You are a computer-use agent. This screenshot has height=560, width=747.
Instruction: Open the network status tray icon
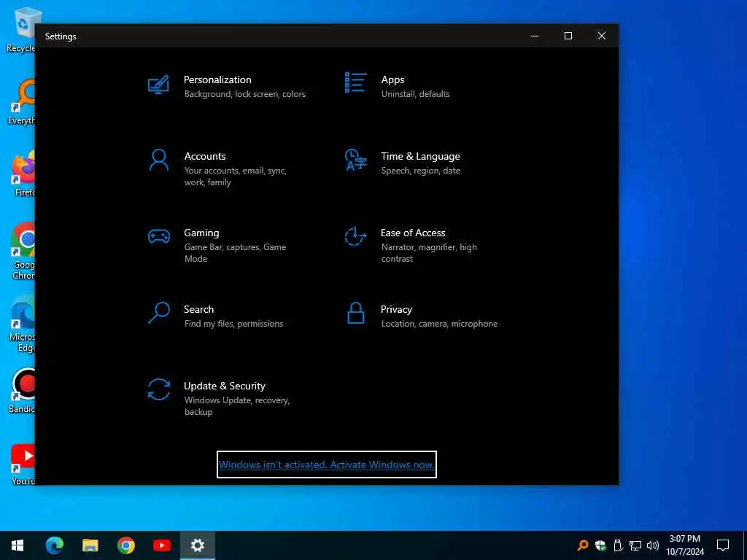(635, 545)
